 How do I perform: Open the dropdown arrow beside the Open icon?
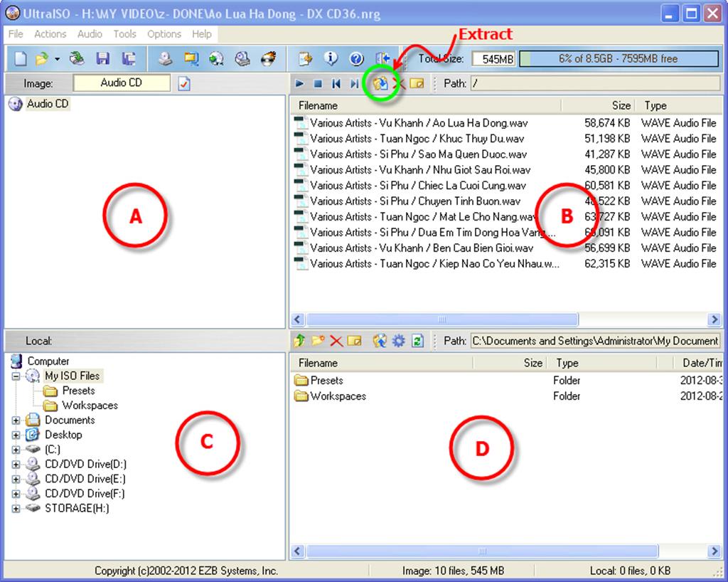coord(57,59)
